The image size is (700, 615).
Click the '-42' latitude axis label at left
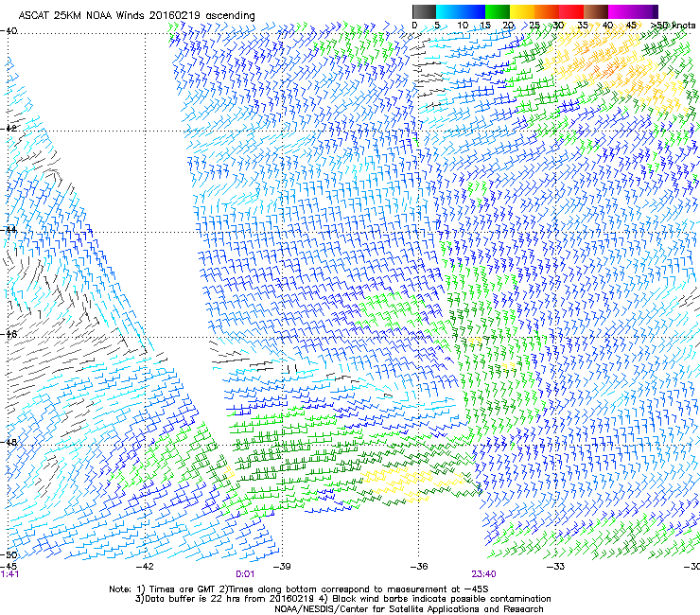[x=9, y=129]
